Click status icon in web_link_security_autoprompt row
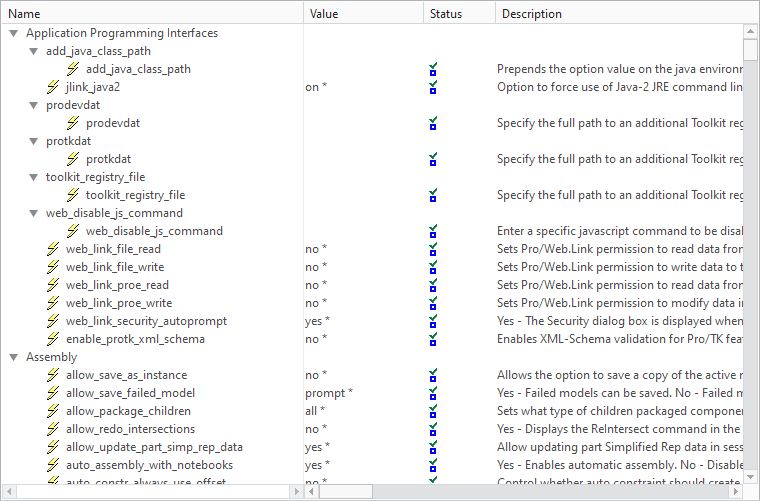The height and width of the screenshot is (501, 760). 433,321
